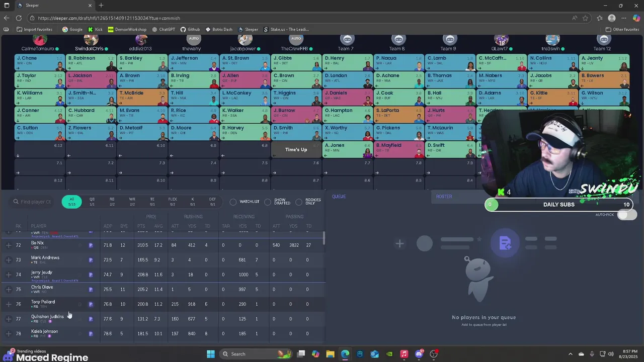Toggle Show Drafted players
The height and width of the screenshot is (362, 644).
point(268,202)
